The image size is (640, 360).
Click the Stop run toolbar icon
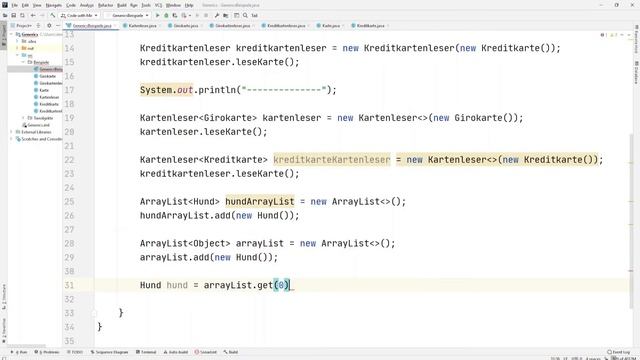point(206,16)
